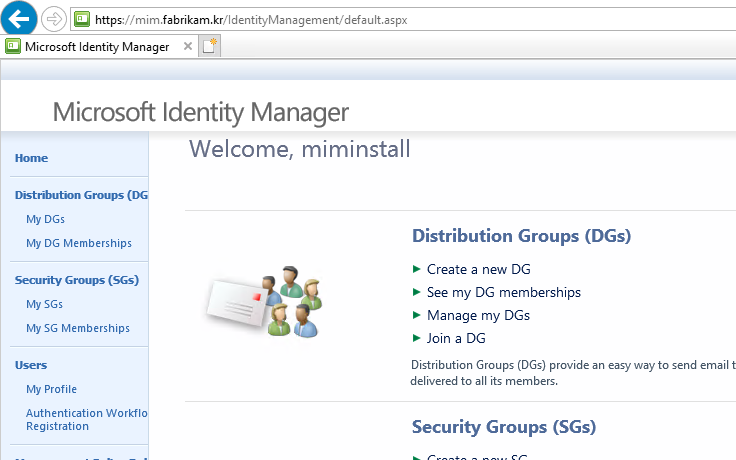Open Authentication Workflow Registration link

(x=87, y=420)
